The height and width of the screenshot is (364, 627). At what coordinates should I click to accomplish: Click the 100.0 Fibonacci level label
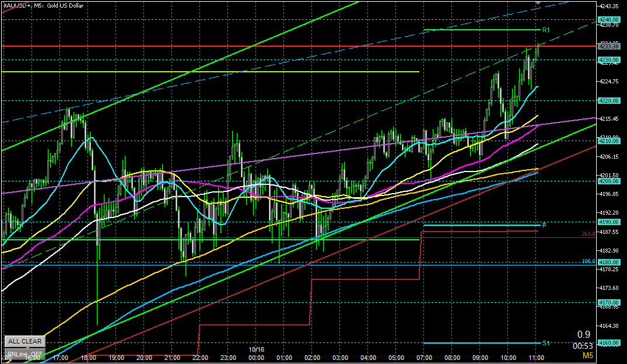(588, 262)
